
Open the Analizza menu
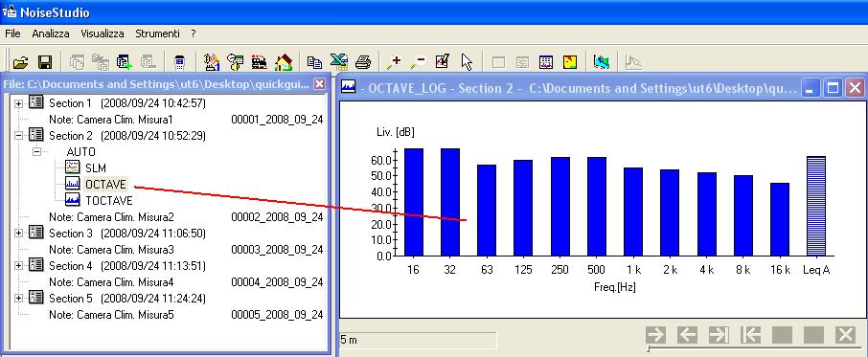(51, 33)
